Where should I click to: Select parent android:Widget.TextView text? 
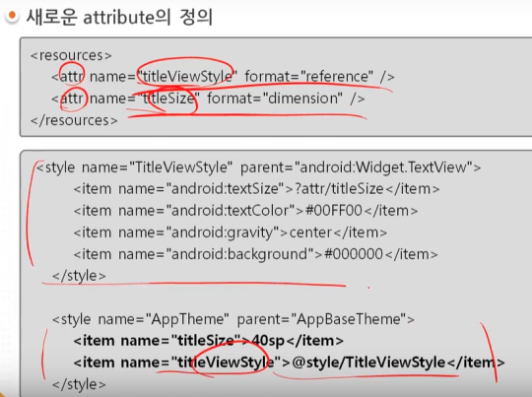pyautogui.click(x=357, y=167)
